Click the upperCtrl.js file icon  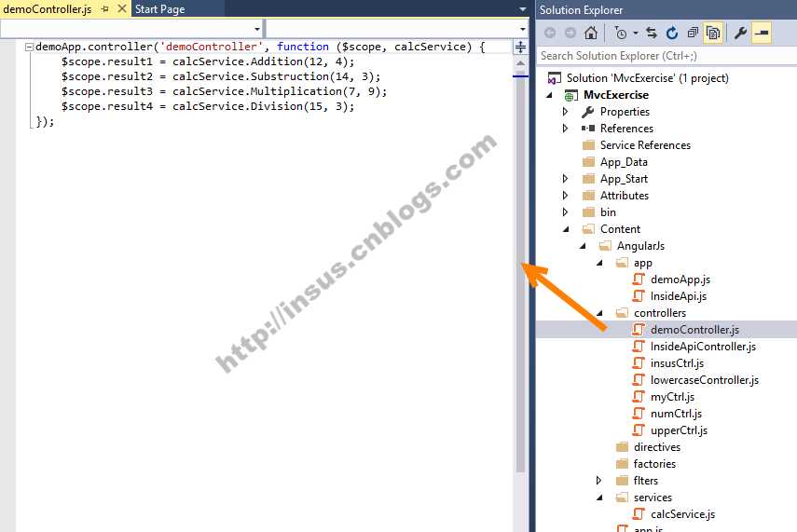click(x=639, y=430)
